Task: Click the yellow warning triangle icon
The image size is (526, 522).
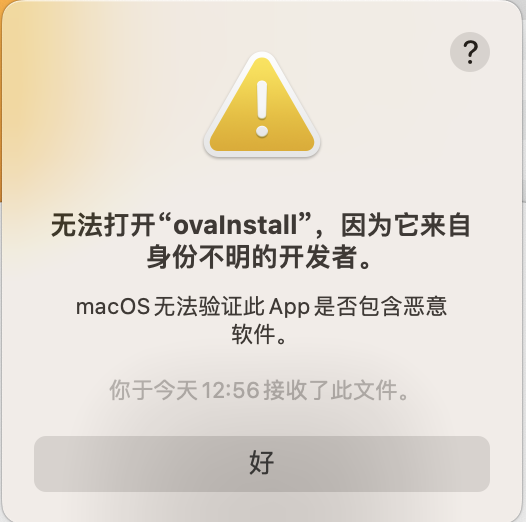Action: [x=262, y=105]
